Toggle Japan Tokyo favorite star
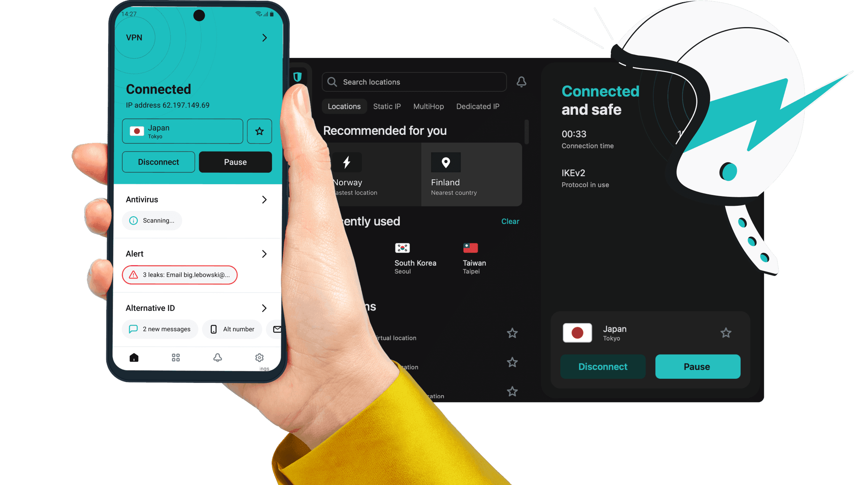The height and width of the screenshot is (485, 868). tap(726, 332)
